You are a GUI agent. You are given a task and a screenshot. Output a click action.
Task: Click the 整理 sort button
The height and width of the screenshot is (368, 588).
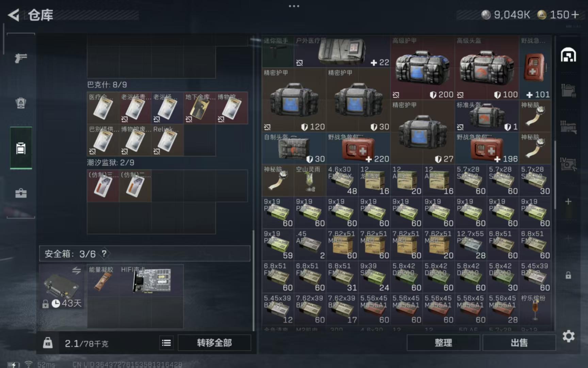point(443,342)
